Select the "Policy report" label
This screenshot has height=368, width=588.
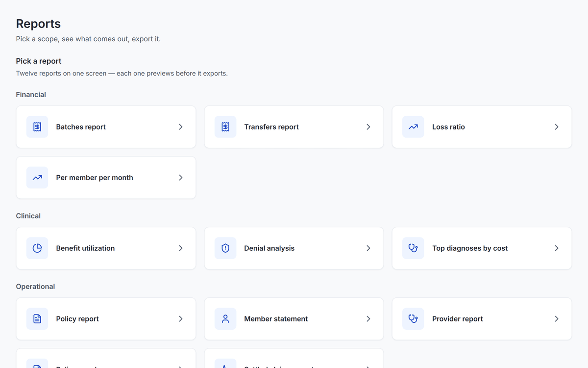(x=77, y=319)
